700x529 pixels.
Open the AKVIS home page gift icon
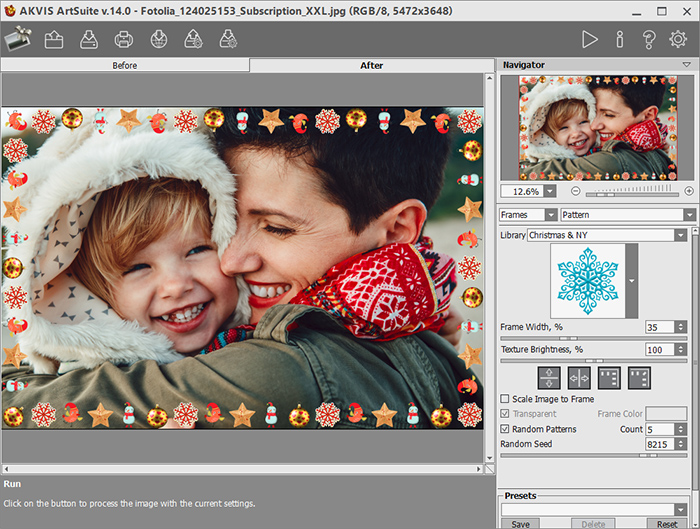tap(18, 39)
